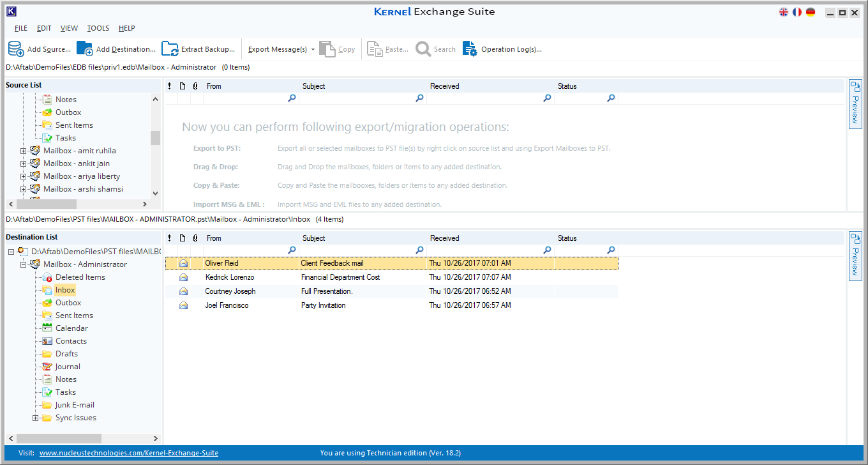Switch language using the German flag
The width and height of the screenshot is (868, 465).
pos(811,12)
